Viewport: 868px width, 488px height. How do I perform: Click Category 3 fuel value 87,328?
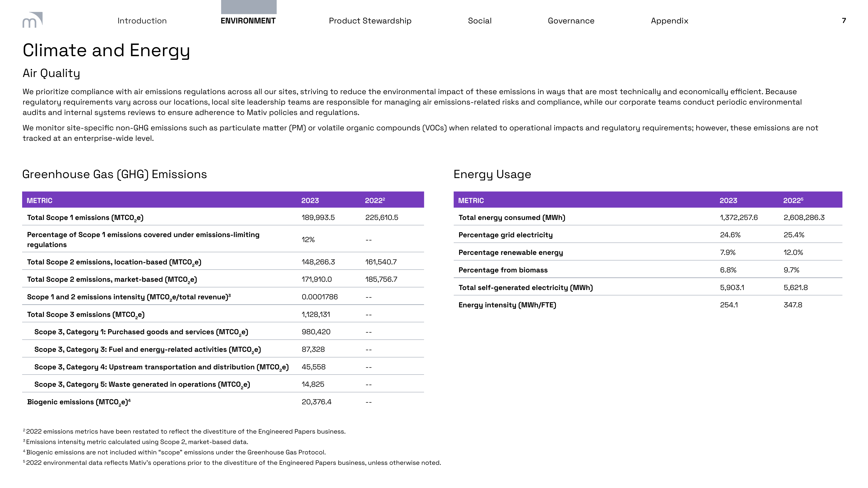tap(313, 349)
